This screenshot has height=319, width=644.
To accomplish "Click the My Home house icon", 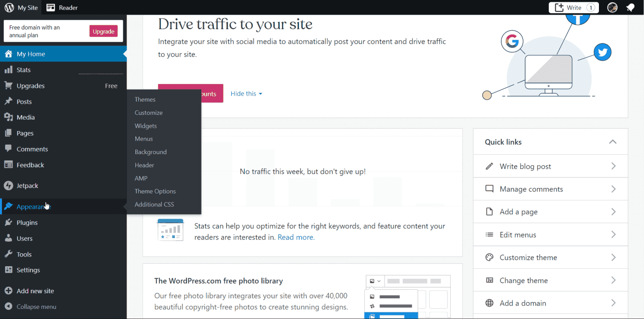I will tap(8, 54).
